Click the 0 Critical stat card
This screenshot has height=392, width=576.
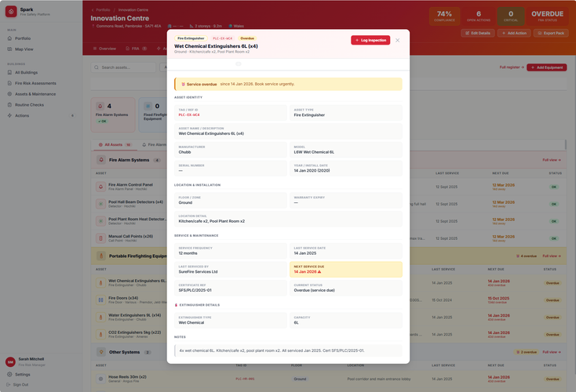511,16
